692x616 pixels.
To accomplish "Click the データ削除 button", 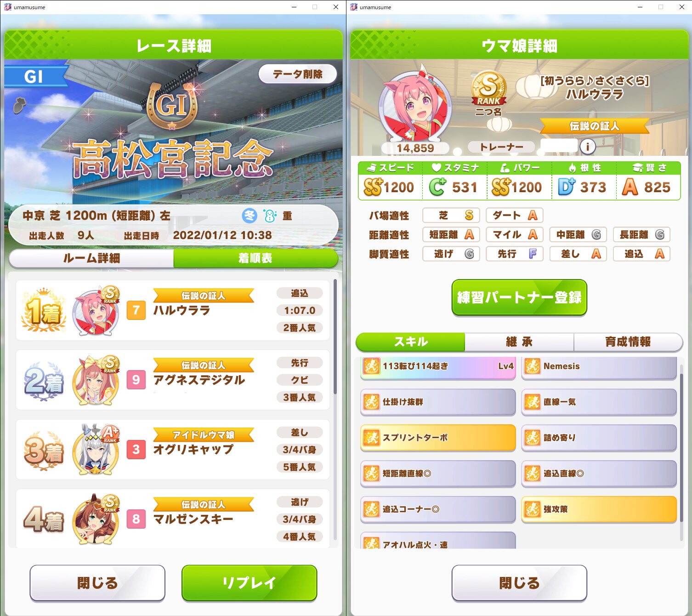I will point(298,74).
